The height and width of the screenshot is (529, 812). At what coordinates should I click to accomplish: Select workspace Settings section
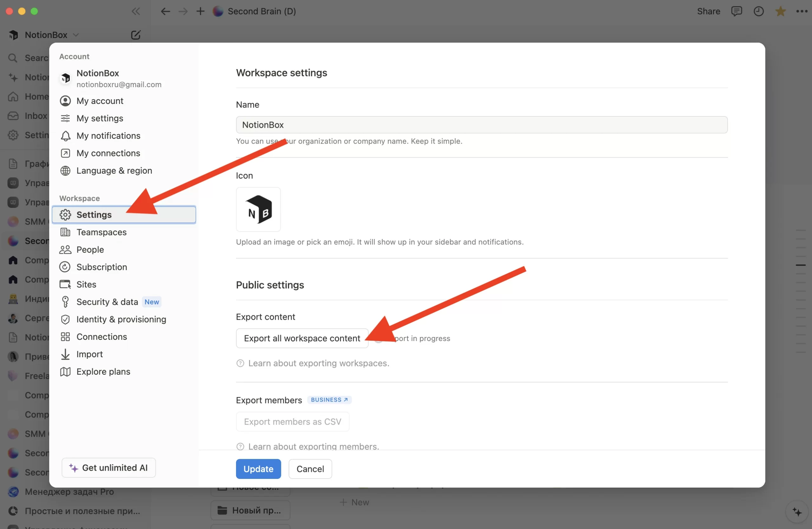[123, 215]
